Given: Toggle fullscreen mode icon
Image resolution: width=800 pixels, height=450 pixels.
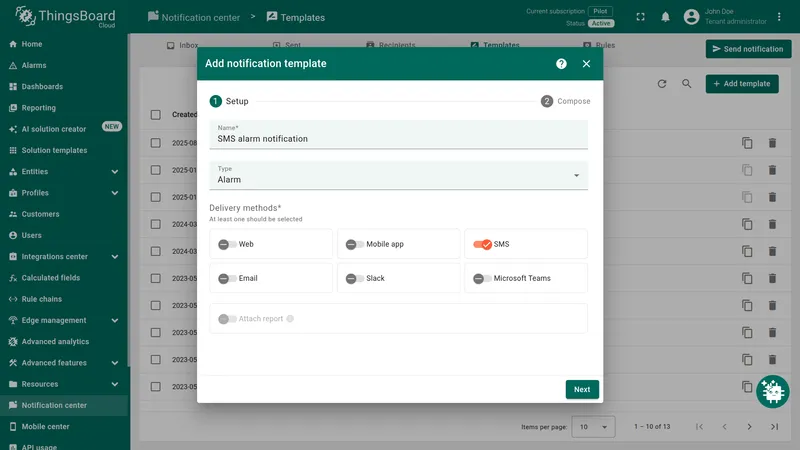Looking at the screenshot, I should point(640,17).
